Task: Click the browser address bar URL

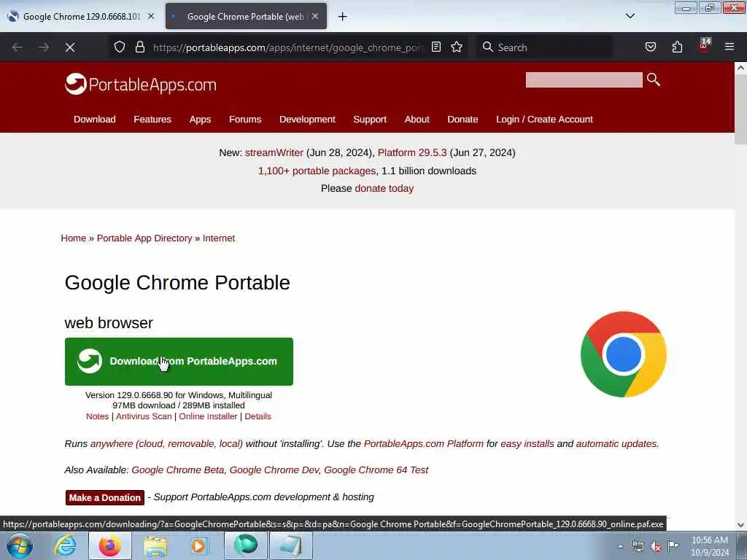Action: pyautogui.click(x=287, y=47)
